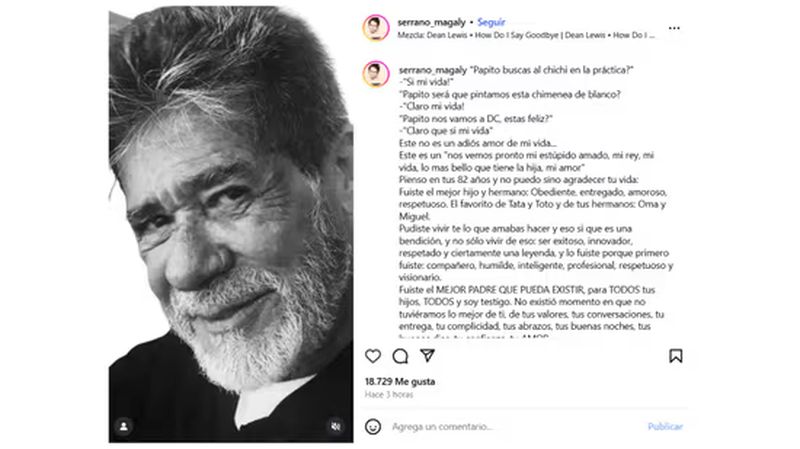Open the emoji picker in the comment box

pos(373,426)
